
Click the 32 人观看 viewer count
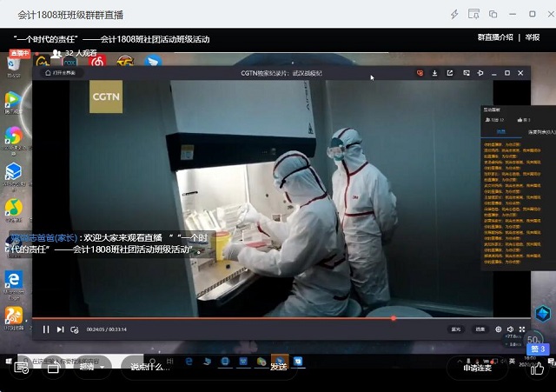tap(74, 53)
